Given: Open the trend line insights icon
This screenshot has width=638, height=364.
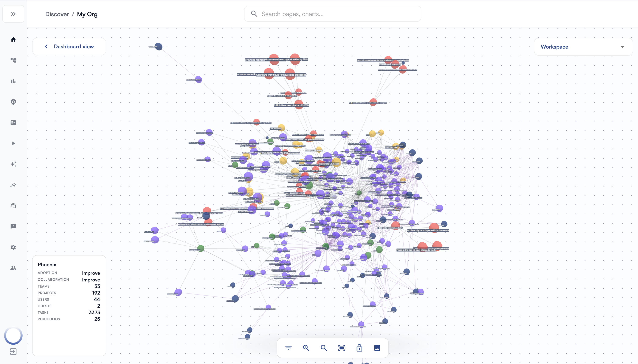Looking at the screenshot, I should pyautogui.click(x=13, y=185).
